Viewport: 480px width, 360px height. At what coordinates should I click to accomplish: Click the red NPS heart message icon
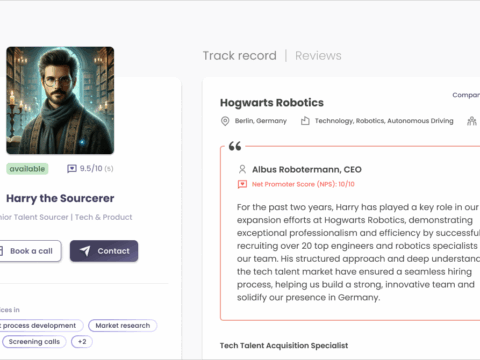click(x=242, y=184)
